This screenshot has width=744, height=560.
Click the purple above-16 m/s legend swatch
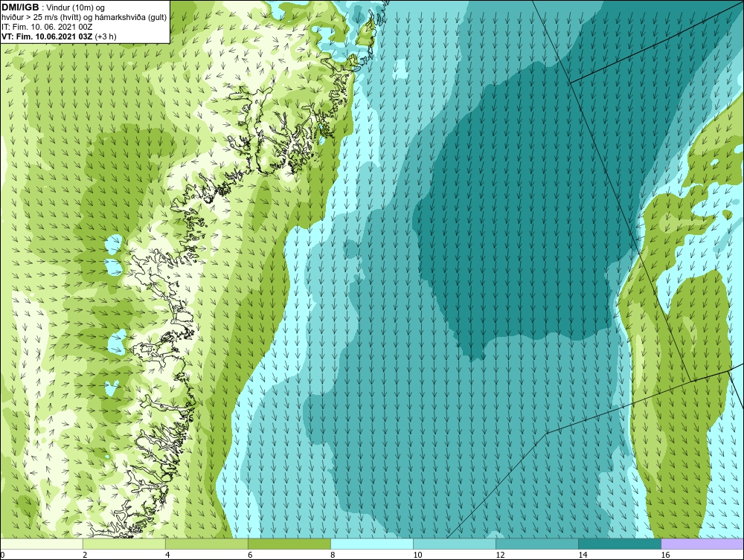[702, 544]
